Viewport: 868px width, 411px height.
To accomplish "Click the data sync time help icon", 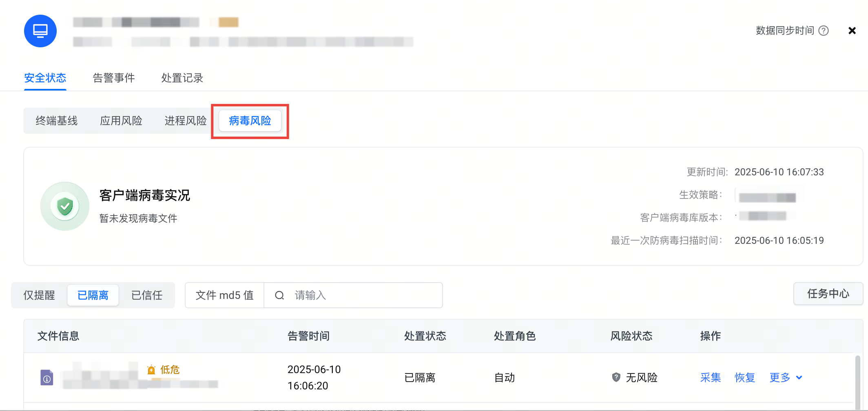I will pyautogui.click(x=824, y=31).
